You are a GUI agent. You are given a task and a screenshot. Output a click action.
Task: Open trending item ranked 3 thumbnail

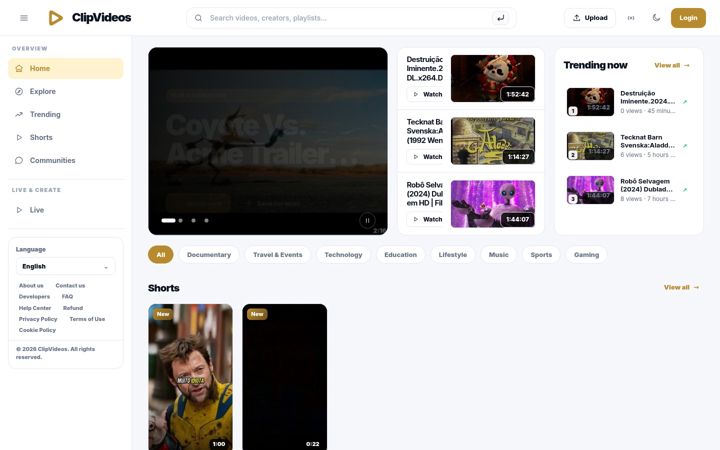coord(590,190)
